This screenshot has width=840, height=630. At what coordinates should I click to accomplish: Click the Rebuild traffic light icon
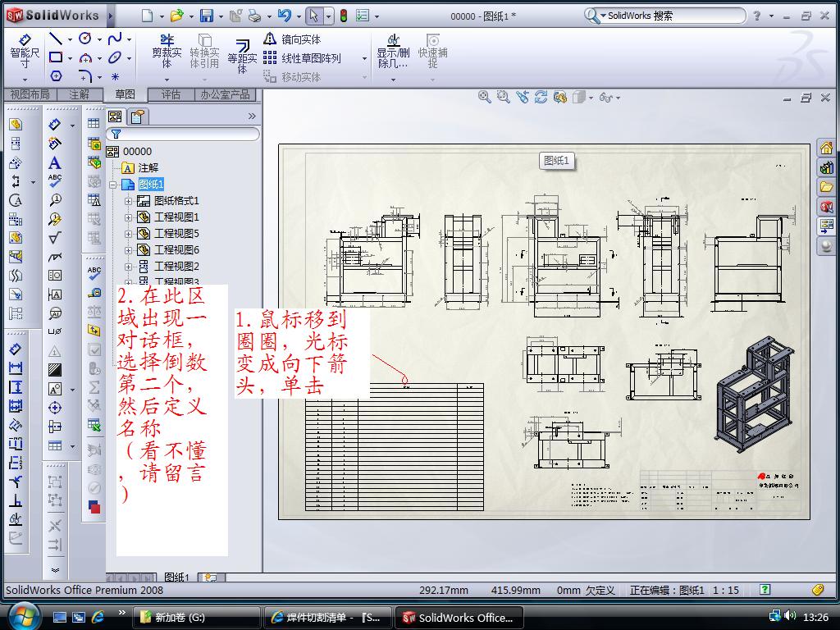(344, 16)
